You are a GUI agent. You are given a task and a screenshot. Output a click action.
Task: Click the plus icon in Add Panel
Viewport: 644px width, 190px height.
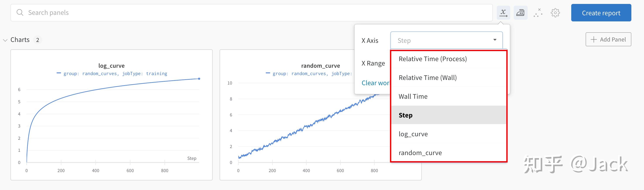click(x=593, y=39)
